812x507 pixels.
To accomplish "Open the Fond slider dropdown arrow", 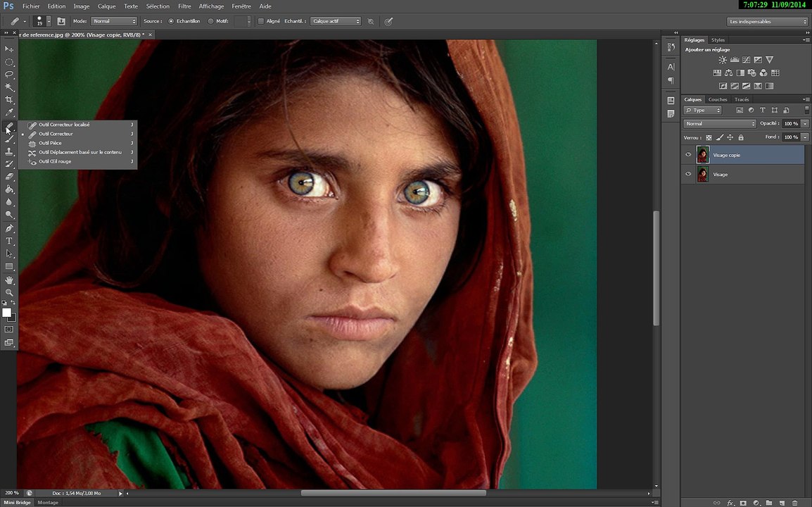I will tap(805, 137).
